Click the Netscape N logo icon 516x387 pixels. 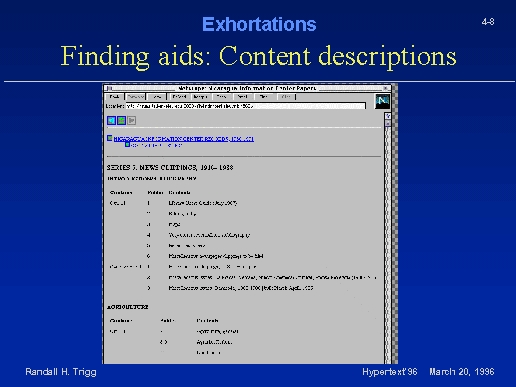click(x=382, y=101)
